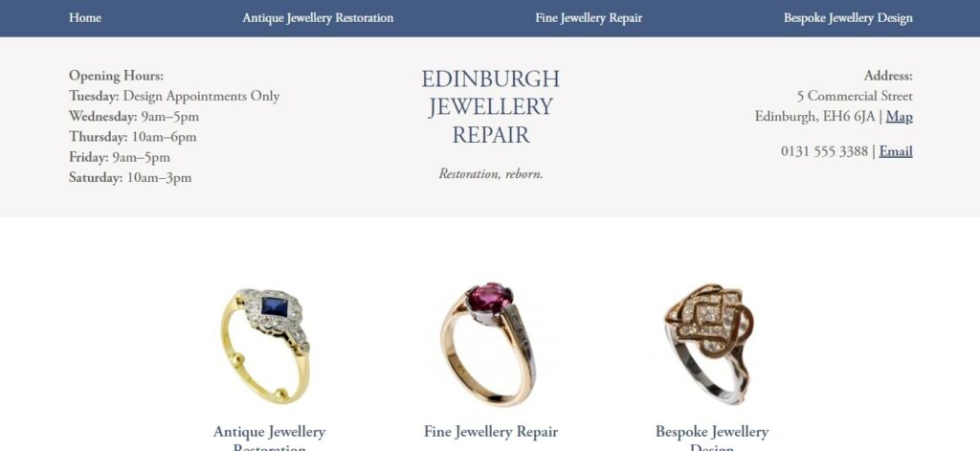Open the pink gemstone rose gold ring image
This screenshot has height=451, width=980.
(x=487, y=344)
